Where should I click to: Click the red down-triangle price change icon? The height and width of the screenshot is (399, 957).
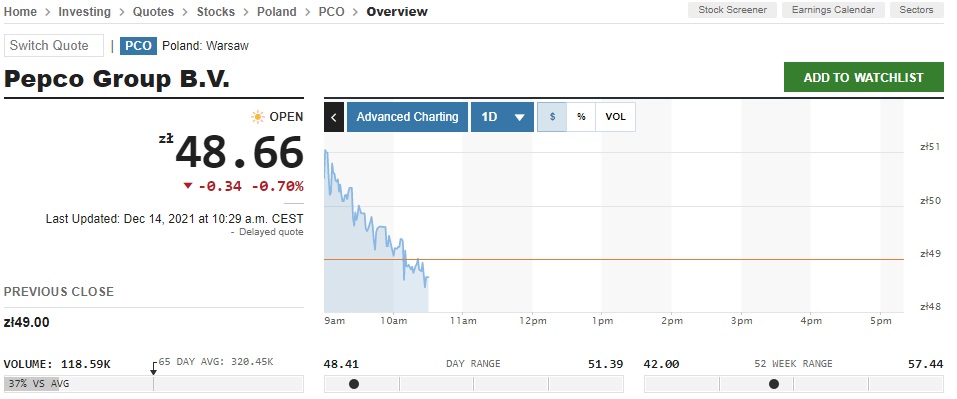pos(188,185)
